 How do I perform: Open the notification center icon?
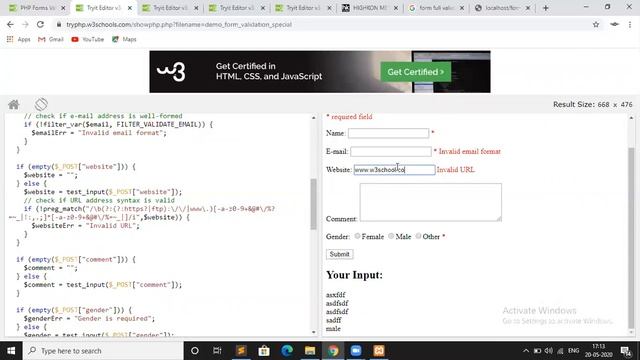click(x=626, y=351)
